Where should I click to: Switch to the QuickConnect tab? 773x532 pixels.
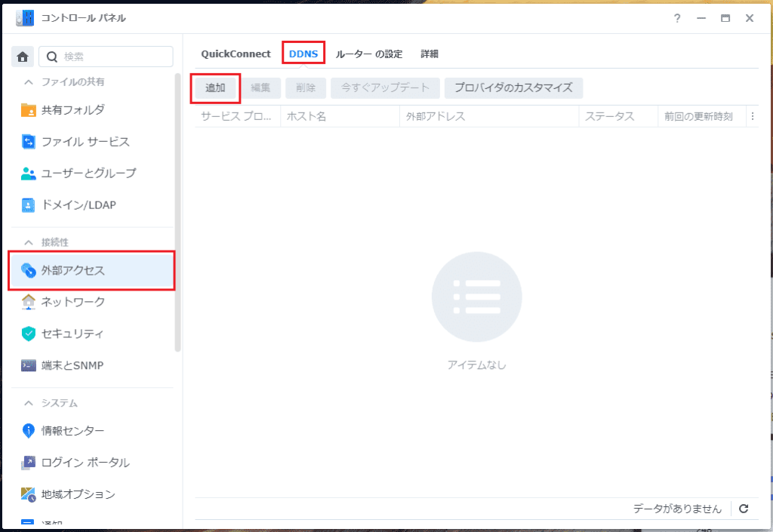236,54
